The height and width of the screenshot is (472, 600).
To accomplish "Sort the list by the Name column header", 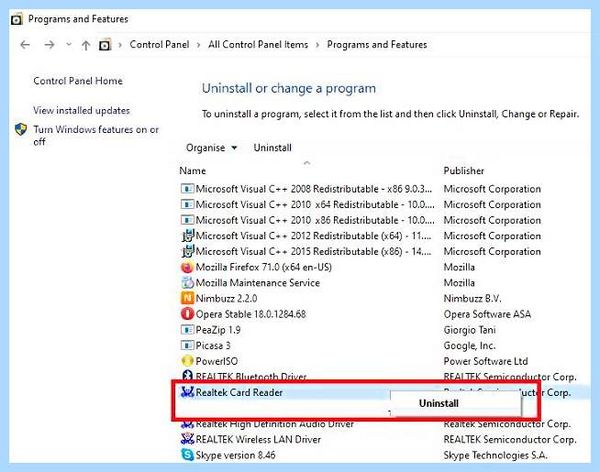I will [192, 171].
